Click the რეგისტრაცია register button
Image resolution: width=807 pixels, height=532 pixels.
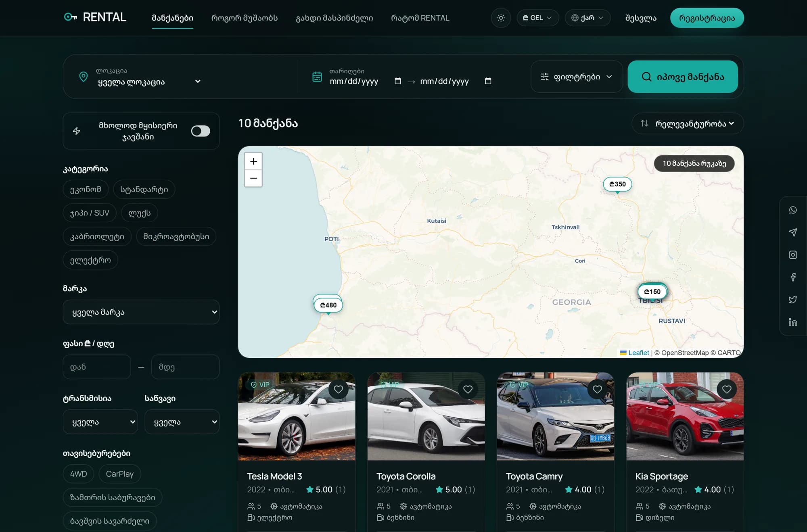[707, 18]
